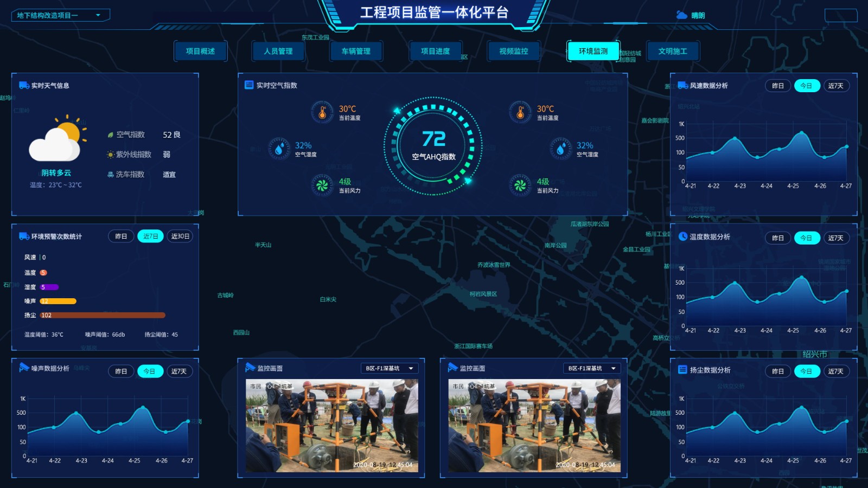
Task: Open the 地下结构改造项目一 project dropdown
Action: point(60,15)
